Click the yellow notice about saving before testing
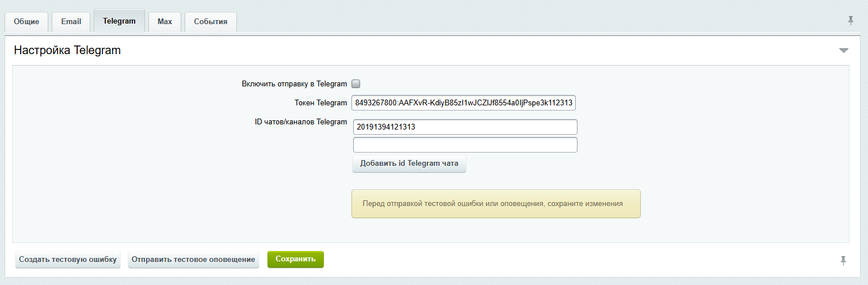The height and width of the screenshot is (285, 868). tap(496, 204)
